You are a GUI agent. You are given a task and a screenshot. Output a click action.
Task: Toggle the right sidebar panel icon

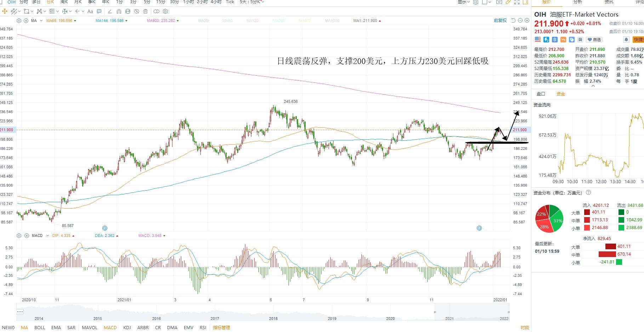click(x=525, y=2)
